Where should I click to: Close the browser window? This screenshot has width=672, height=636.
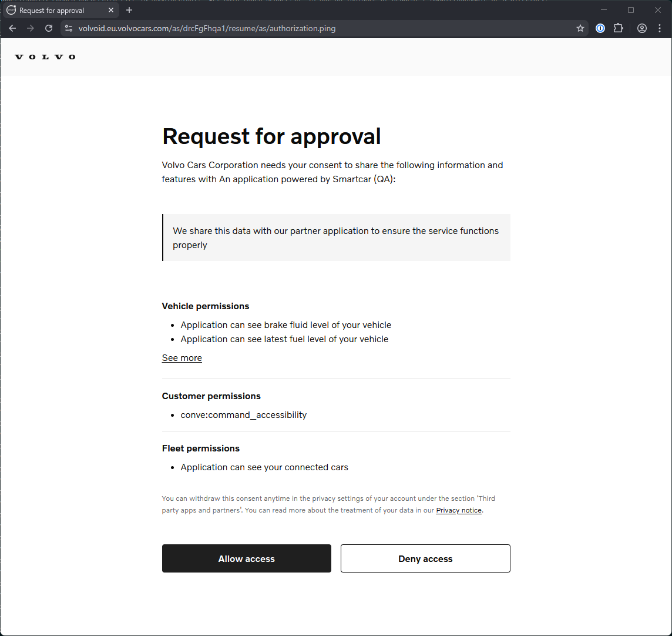click(x=658, y=10)
